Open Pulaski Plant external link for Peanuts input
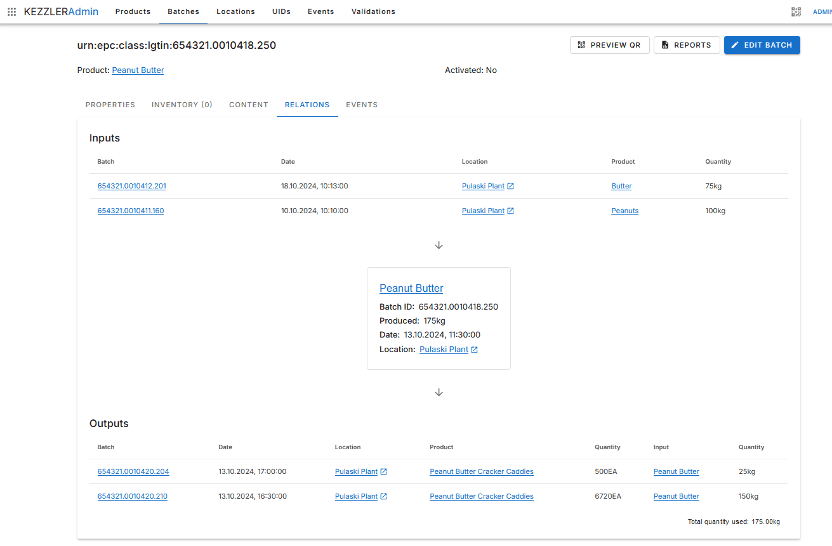This screenshot has width=832, height=546. [x=488, y=211]
